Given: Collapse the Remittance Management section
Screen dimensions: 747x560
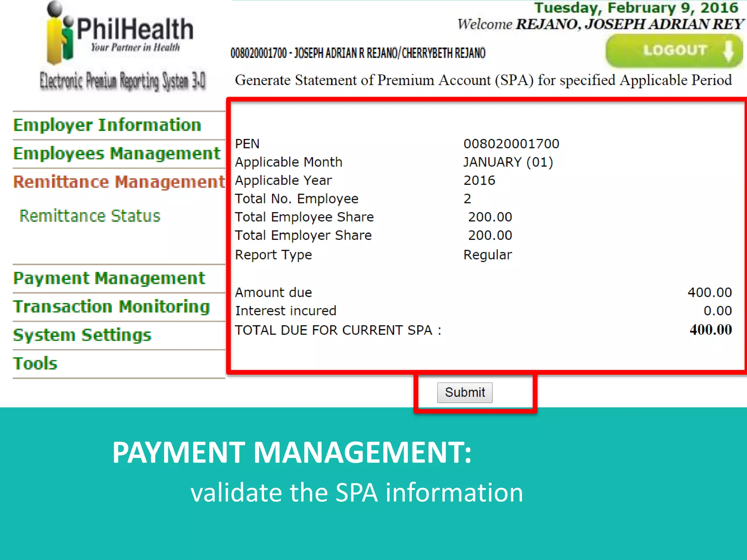Looking at the screenshot, I should (x=119, y=182).
